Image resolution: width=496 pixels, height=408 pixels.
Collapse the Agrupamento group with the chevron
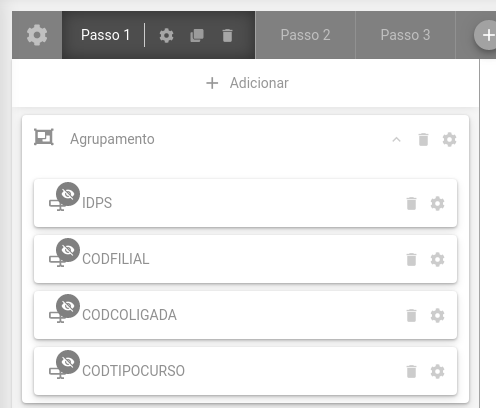click(x=396, y=139)
